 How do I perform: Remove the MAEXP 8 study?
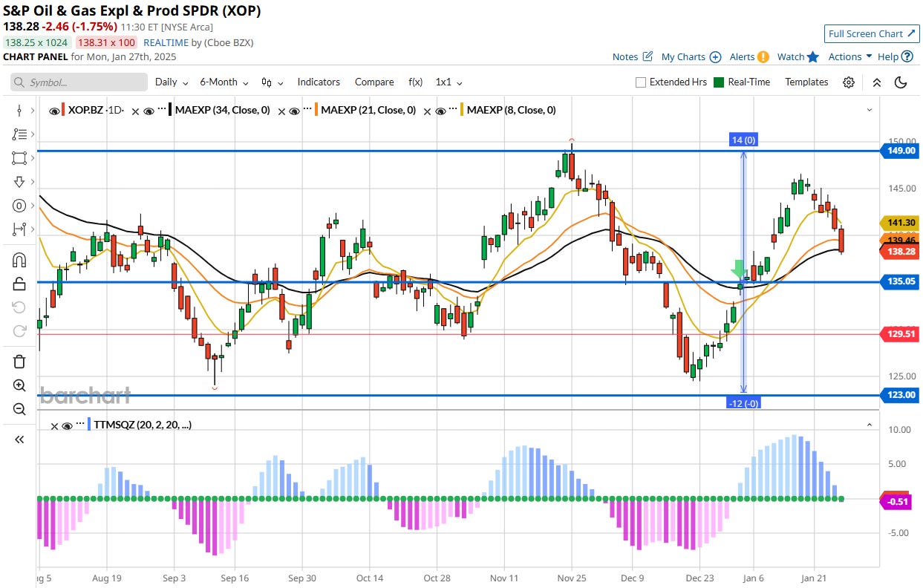427,111
